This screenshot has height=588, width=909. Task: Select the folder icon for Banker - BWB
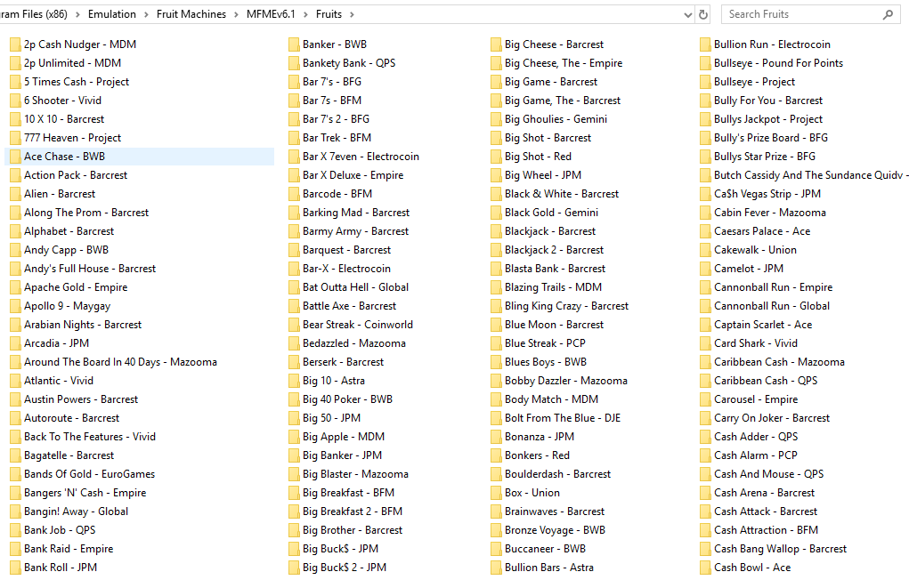pyautogui.click(x=294, y=44)
